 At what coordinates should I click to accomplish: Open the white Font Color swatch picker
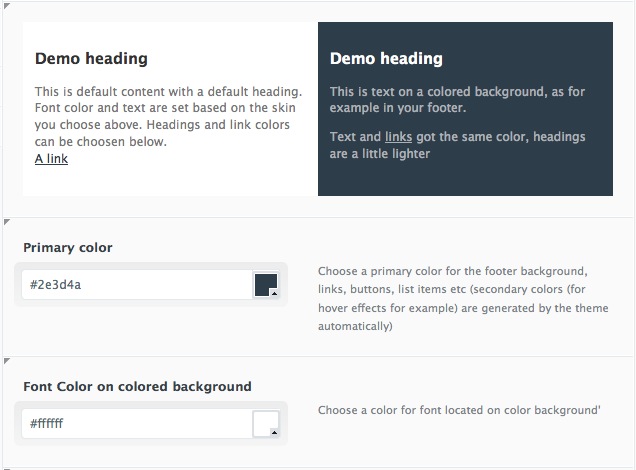pos(266,424)
